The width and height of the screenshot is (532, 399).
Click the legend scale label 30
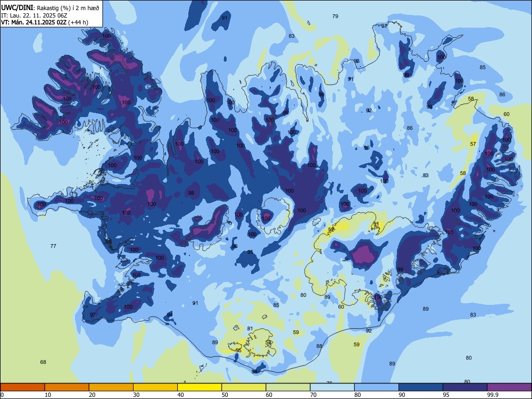pyautogui.click(x=136, y=395)
